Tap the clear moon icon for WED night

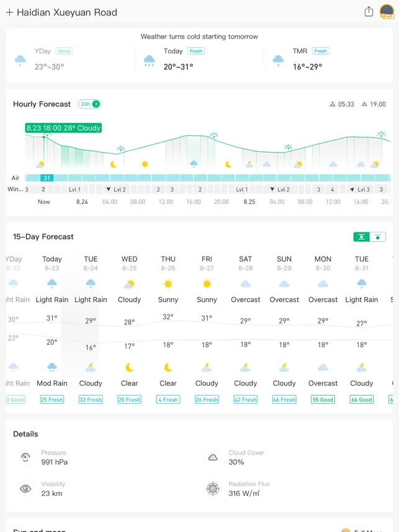tap(129, 368)
